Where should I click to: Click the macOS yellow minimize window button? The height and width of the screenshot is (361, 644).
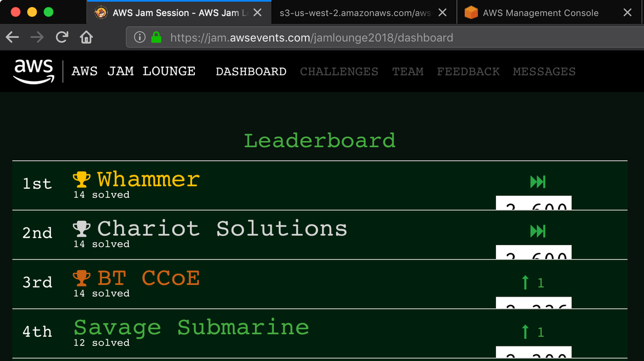tap(32, 12)
